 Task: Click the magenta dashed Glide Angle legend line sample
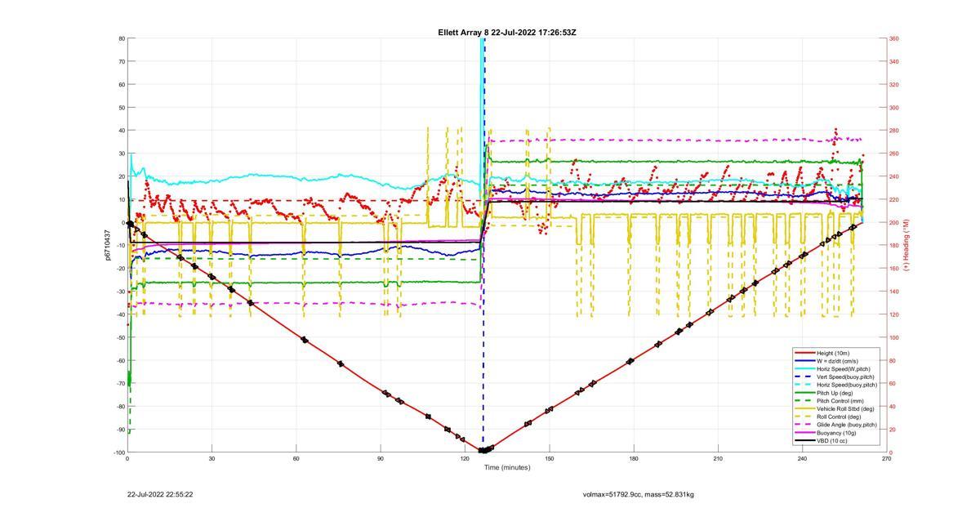pyautogui.click(x=804, y=425)
